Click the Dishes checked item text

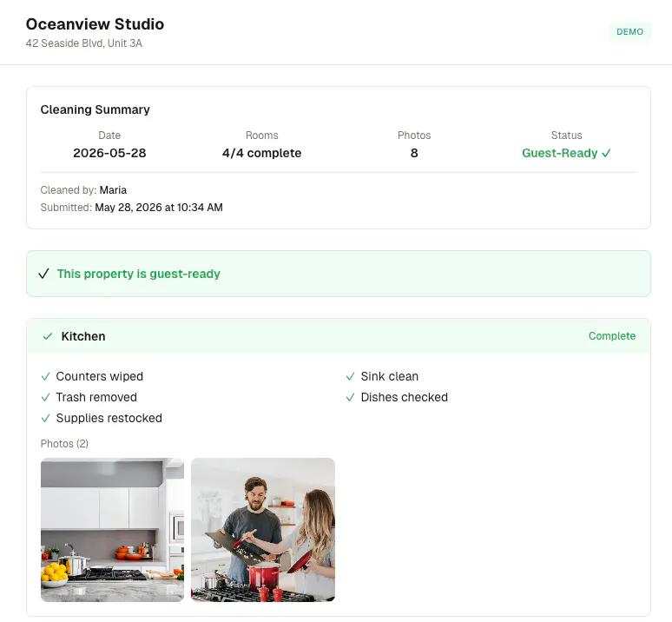click(x=404, y=397)
